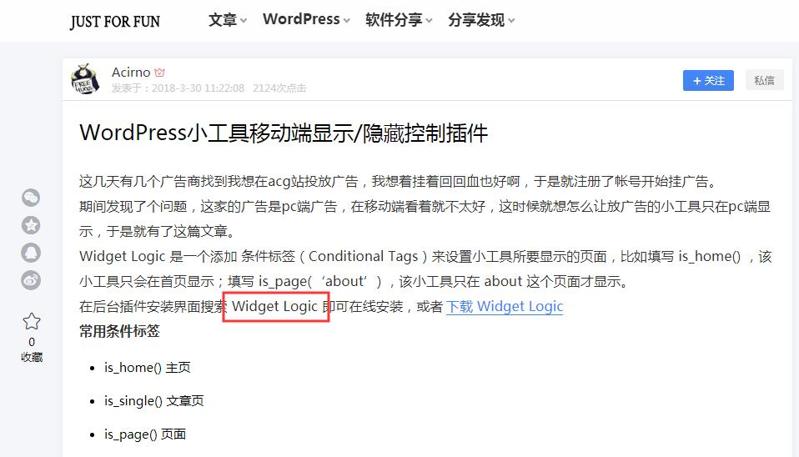
Task: Click the is_page() 页面 list item
Action: 145,435
